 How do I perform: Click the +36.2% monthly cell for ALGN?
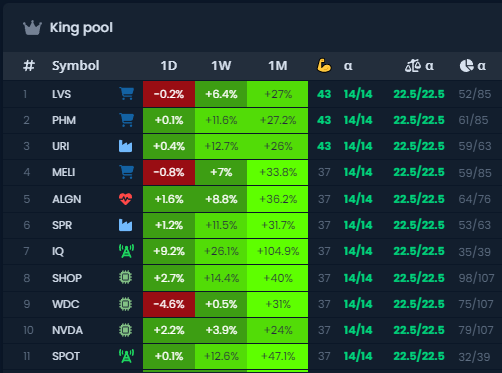[x=278, y=199]
